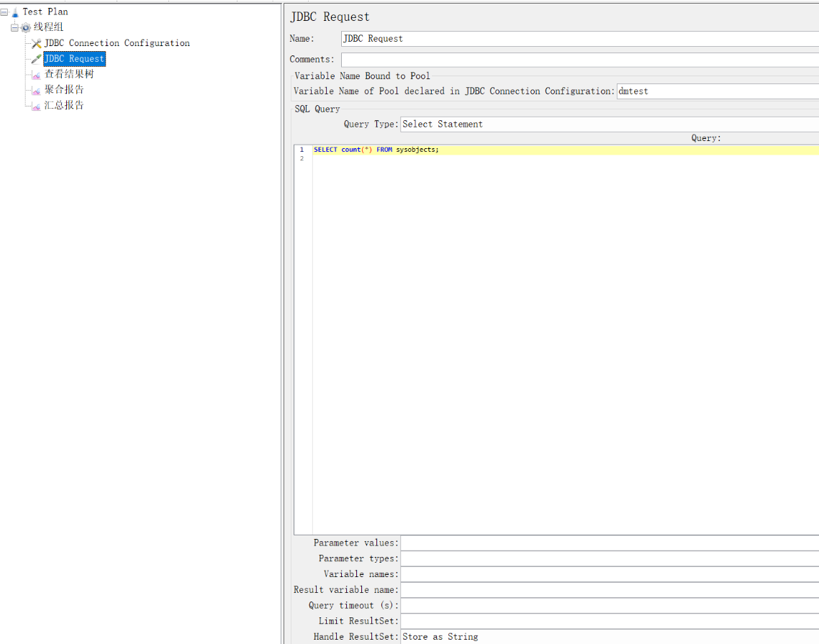Collapse the Test Plan tree node
Screen dimensions: 819x644
(x=4, y=12)
